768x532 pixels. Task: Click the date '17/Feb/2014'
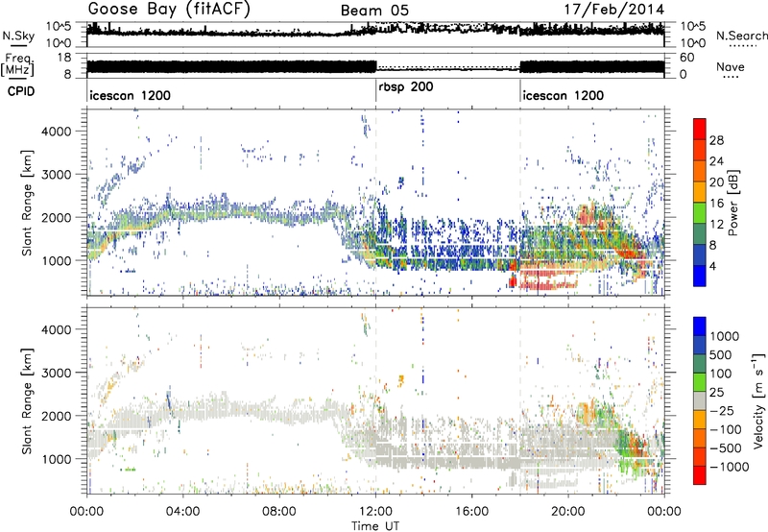[613, 10]
